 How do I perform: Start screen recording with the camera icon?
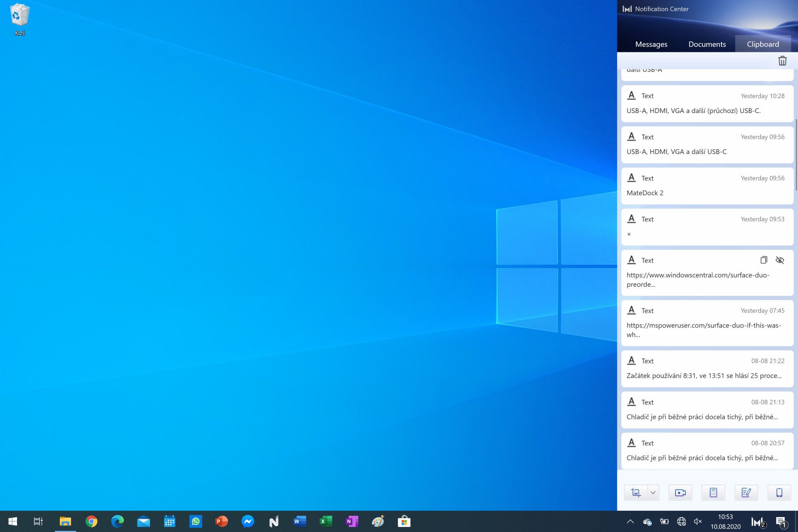pos(680,493)
